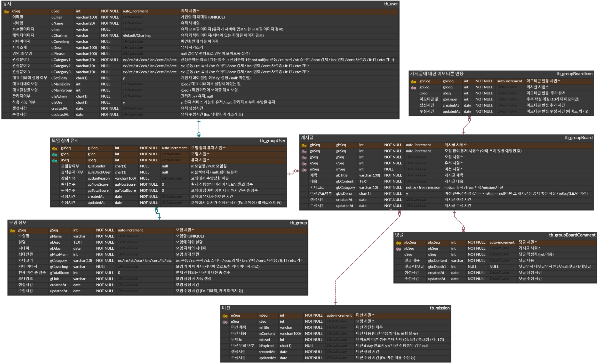Click the pink key icon beside gSeq in tb_mission
Image resolution: width=600 pixels, height=364 pixels.
[x=225, y=322]
